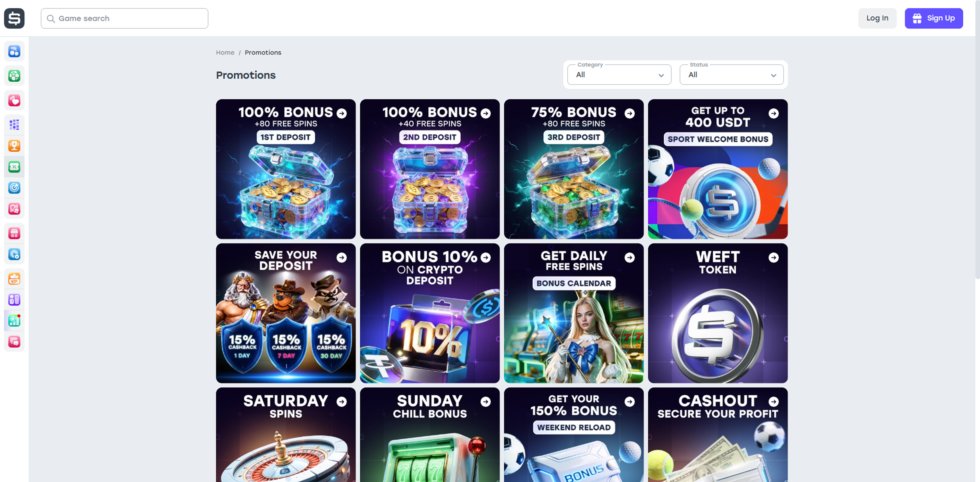Click the arrow on Sunday Chill Bonus card
Screen dimensions: 980x482
pos(486,402)
